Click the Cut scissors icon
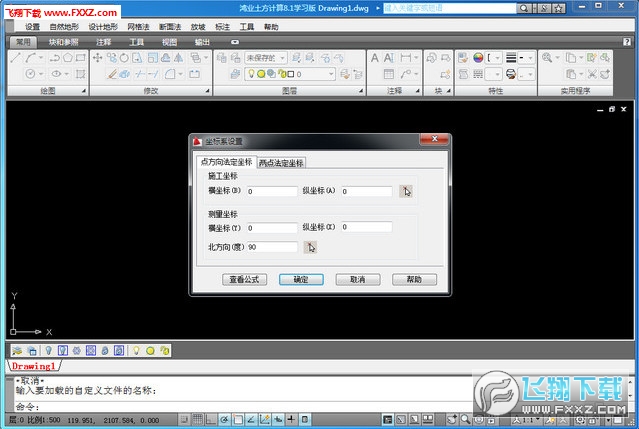The width and height of the screenshot is (639, 429). [592, 74]
